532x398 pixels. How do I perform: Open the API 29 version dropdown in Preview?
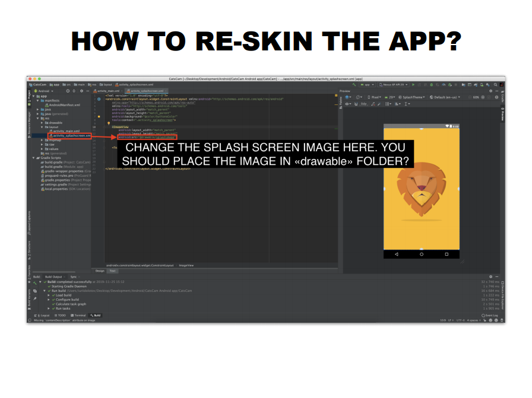[x=390, y=97]
